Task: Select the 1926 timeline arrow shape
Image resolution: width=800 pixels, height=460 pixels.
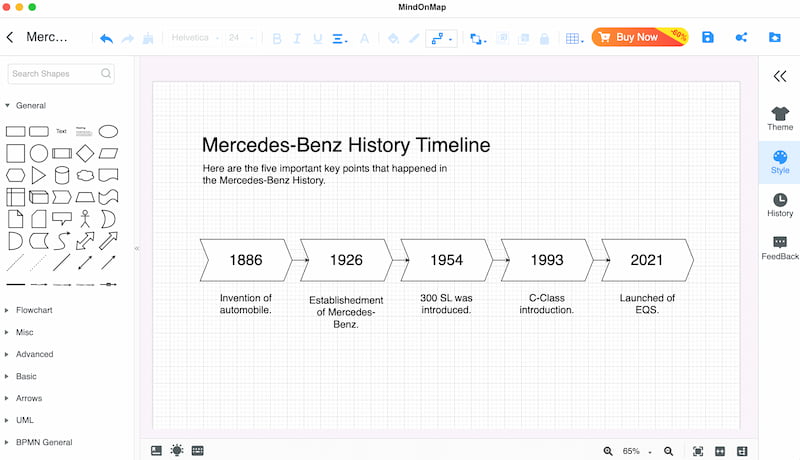Action: click(x=346, y=260)
